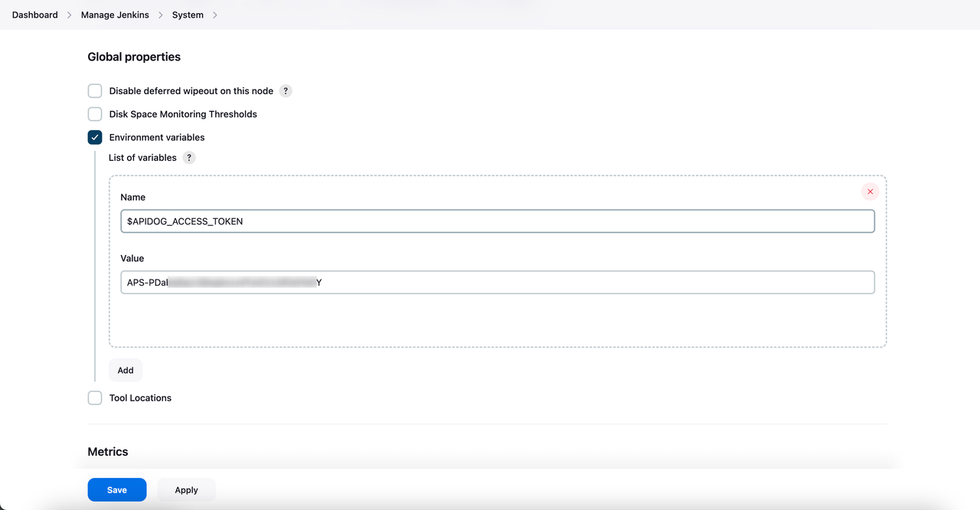Open the Dashboard breadcrumb link
The height and width of the screenshot is (510, 980).
[34, 15]
